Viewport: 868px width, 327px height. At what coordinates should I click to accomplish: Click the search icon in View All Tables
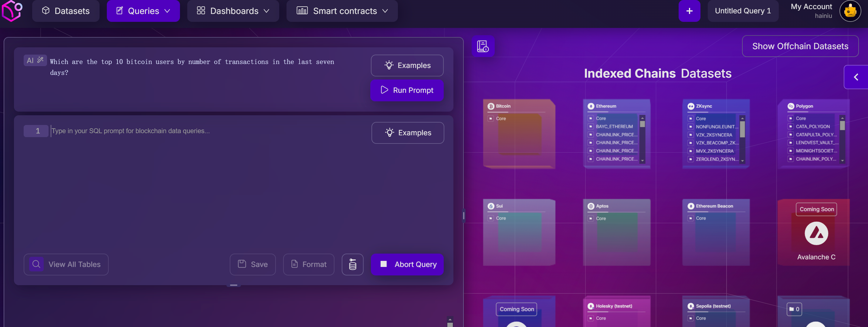36,265
